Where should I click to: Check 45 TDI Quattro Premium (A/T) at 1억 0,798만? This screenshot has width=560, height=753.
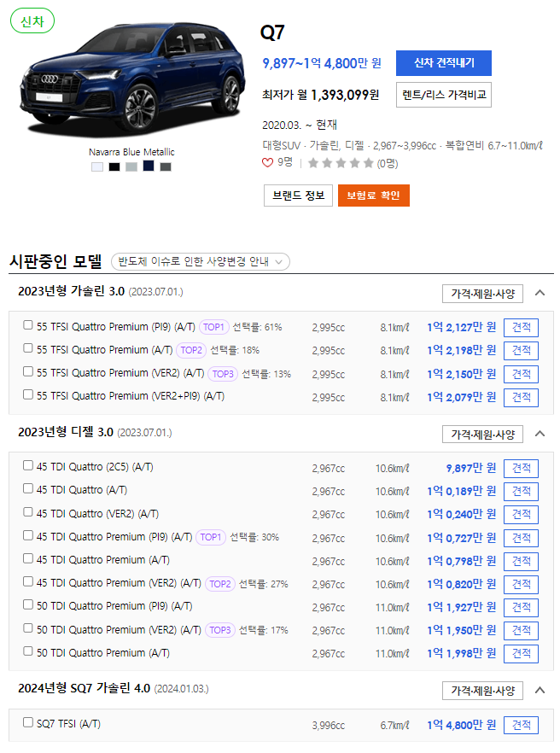tap(28, 558)
